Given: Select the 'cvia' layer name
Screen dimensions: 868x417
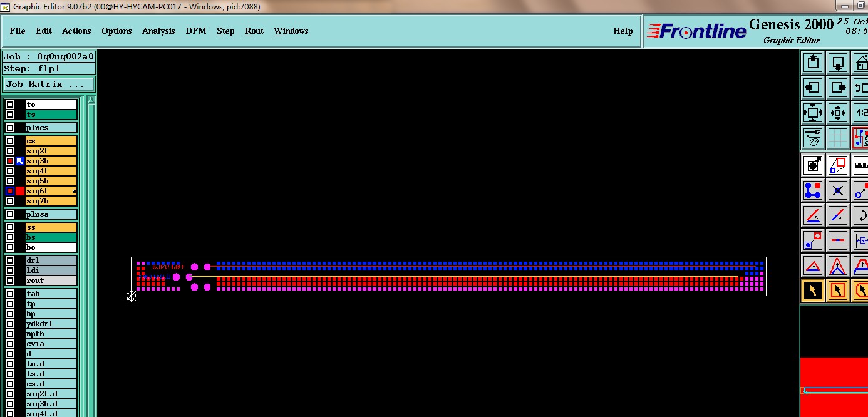Looking at the screenshot, I should coord(51,344).
